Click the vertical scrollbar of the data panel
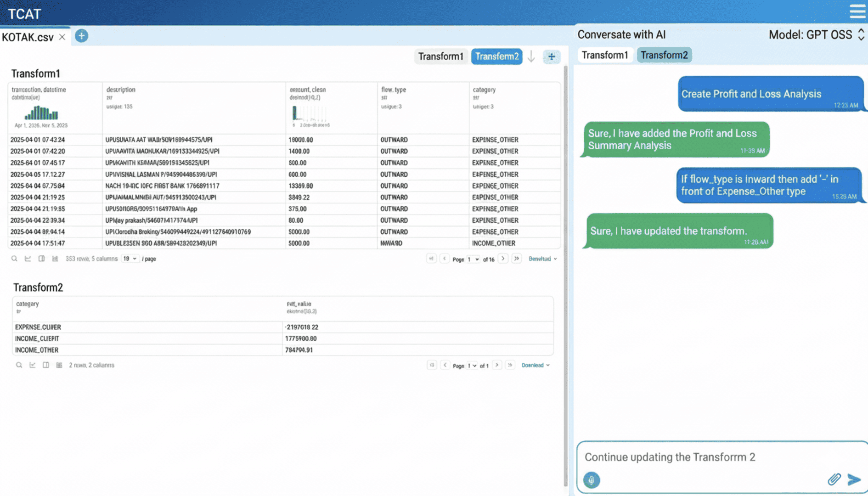The height and width of the screenshot is (496, 868). click(x=565, y=276)
